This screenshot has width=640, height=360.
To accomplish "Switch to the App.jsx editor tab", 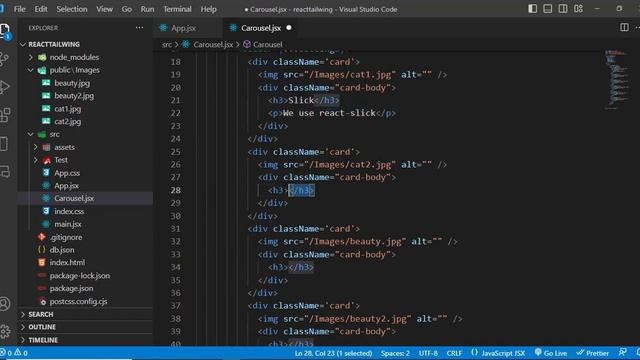I will click(x=184, y=28).
